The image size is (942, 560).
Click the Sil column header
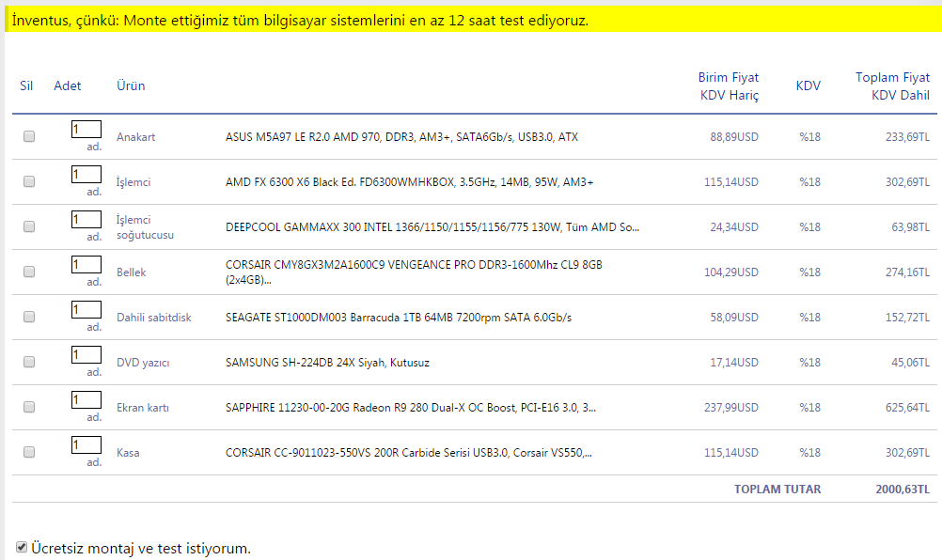25,86
